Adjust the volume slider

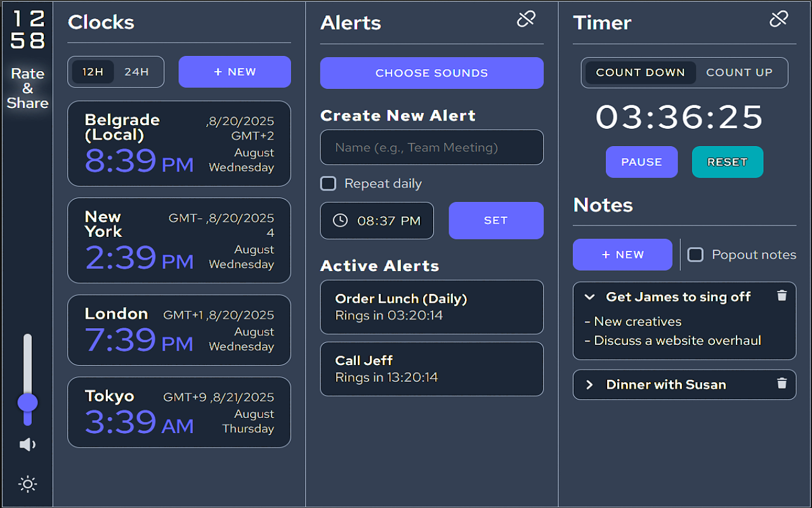[x=27, y=400]
